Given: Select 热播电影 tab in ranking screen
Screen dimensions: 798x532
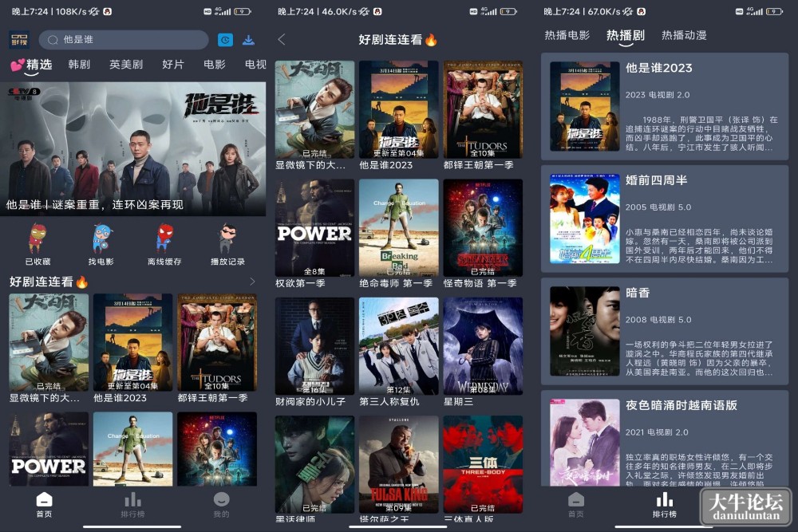Looking at the screenshot, I should 567,35.
